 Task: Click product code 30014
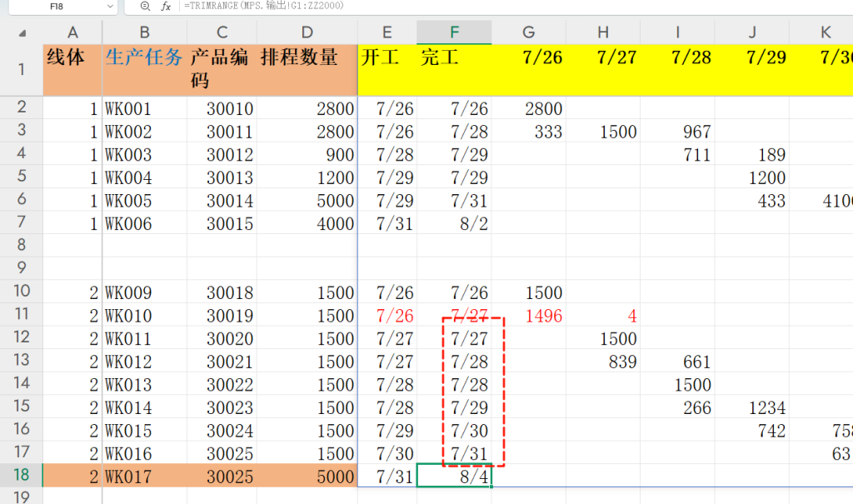pos(222,200)
